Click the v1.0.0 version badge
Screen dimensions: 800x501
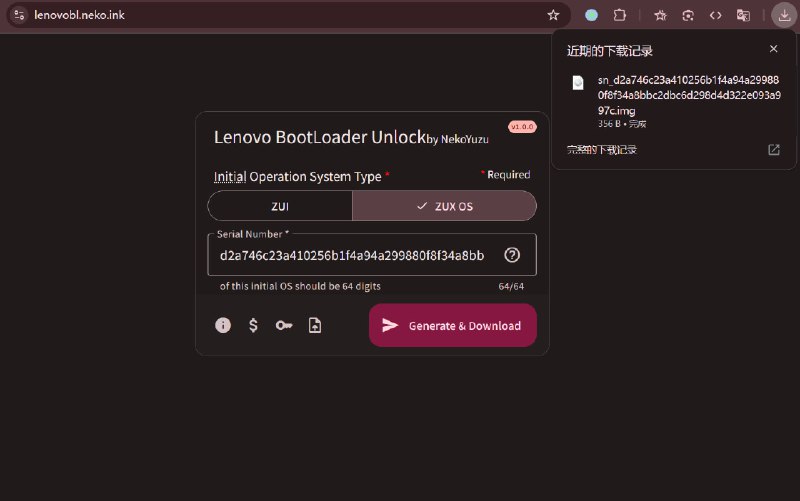tap(522, 127)
